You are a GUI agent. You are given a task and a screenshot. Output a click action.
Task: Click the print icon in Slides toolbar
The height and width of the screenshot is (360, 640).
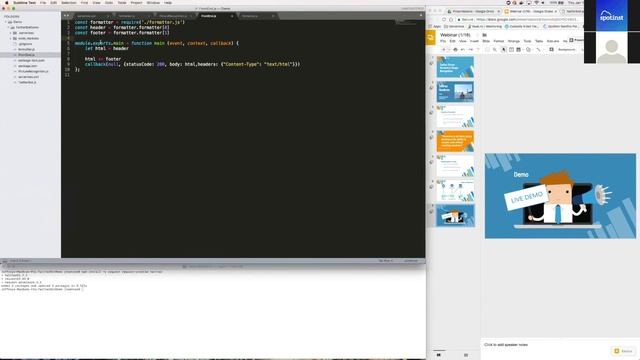[x=455, y=49]
